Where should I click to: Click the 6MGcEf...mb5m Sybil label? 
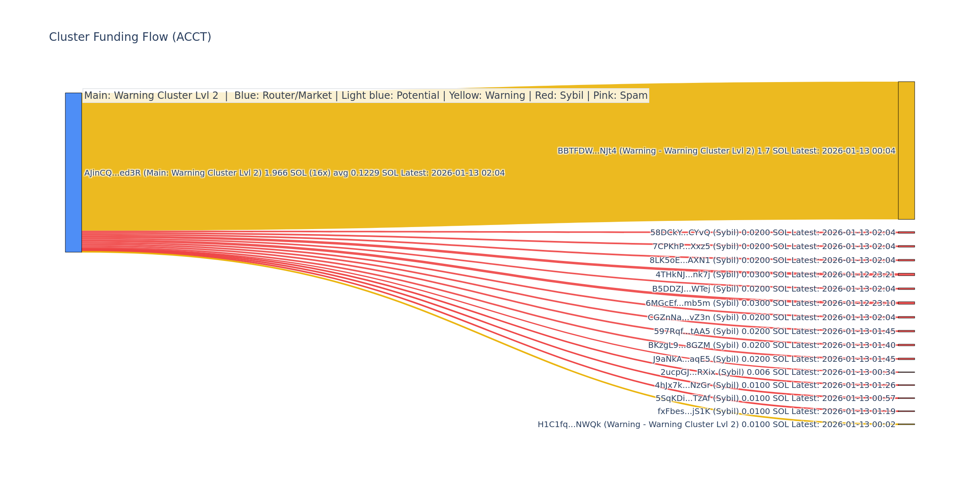pyautogui.click(x=770, y=303)
